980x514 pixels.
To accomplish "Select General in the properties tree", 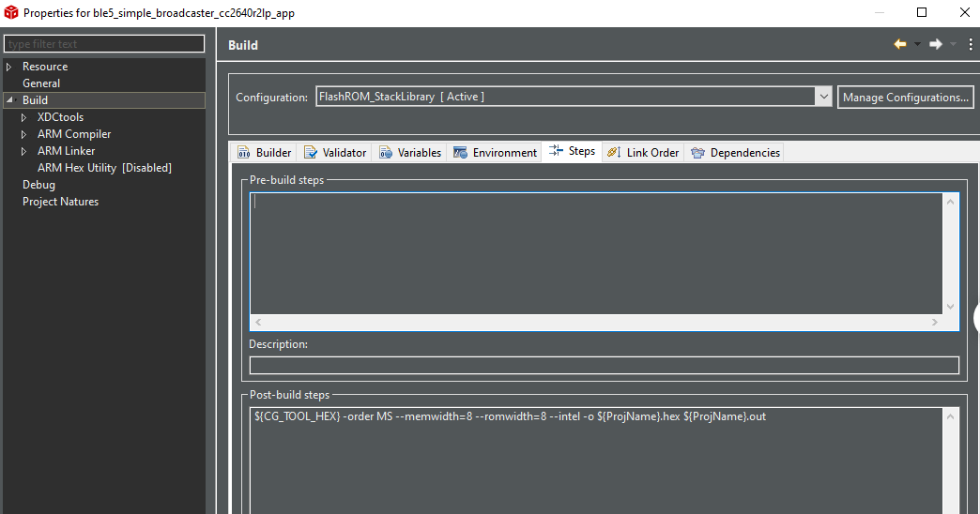I will (41, 83).
